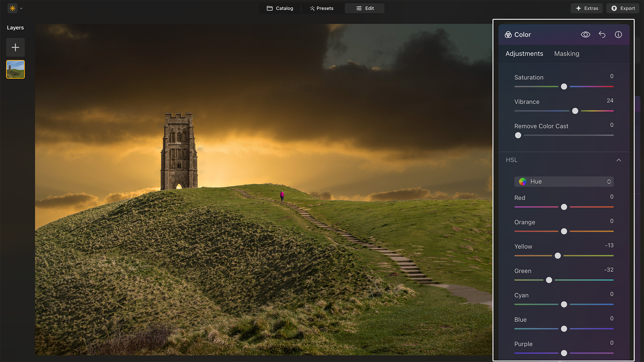Expand the app menu chevron next to the logo
The height and width of the screenshot is (362, 644).
[21, 8]
